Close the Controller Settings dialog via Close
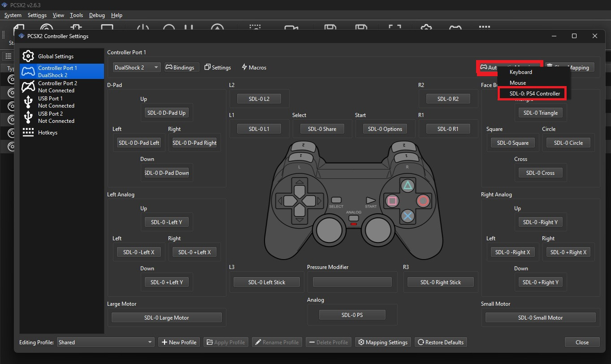The width and height of the screenshot is (611, 364). [582, 342]
